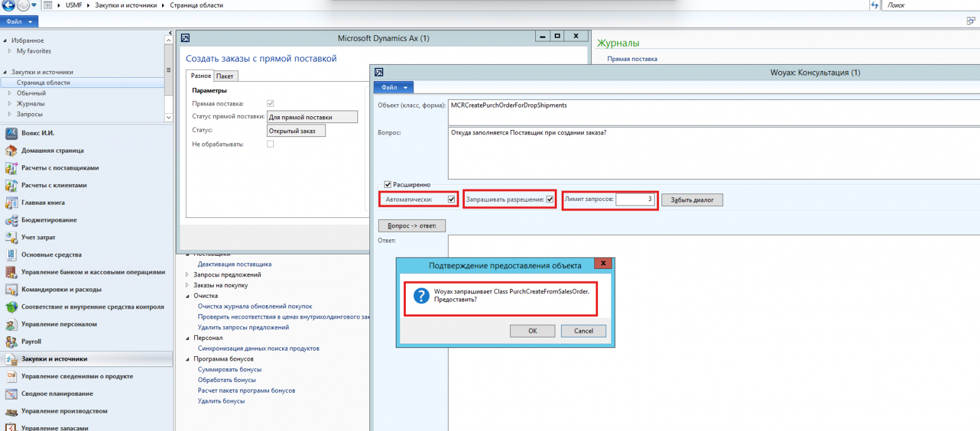Open Учет затрат module
Image resolution: width=980 pixels, height=431 pixels.
38,237
